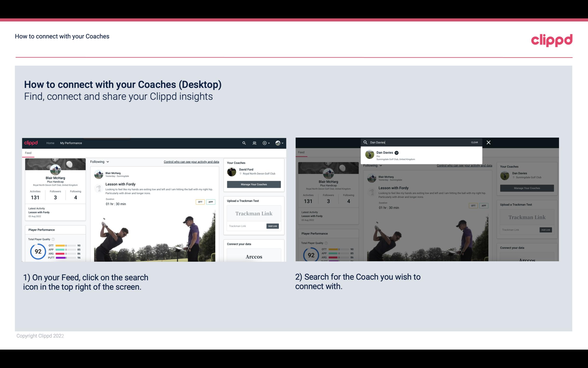This screenshot has width=588, height=368.
Task: Select the PUTT performance color bar slider
Action: pos(66,258)
